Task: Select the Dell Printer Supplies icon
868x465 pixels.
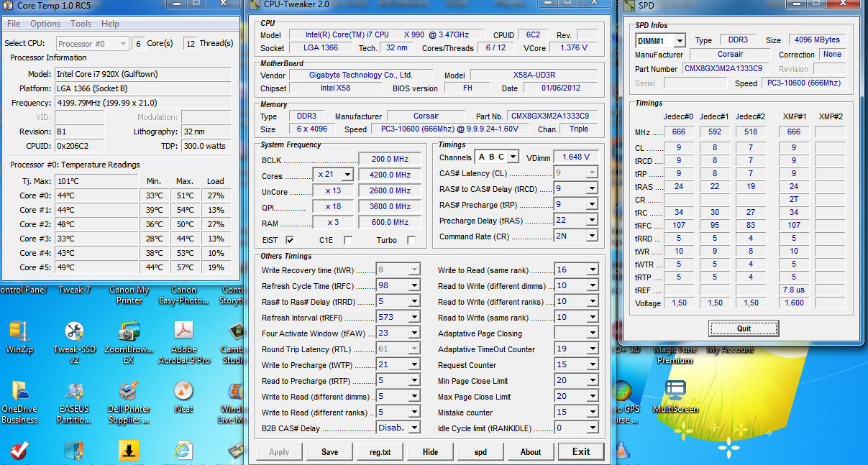Action: point(129,390)
